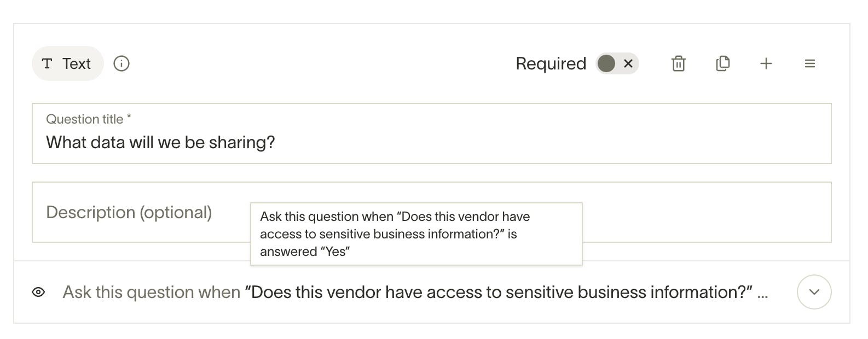Toggle the Required switch
Screen dimensions: 868x339
pyautogui.click(x=617, y=63)
